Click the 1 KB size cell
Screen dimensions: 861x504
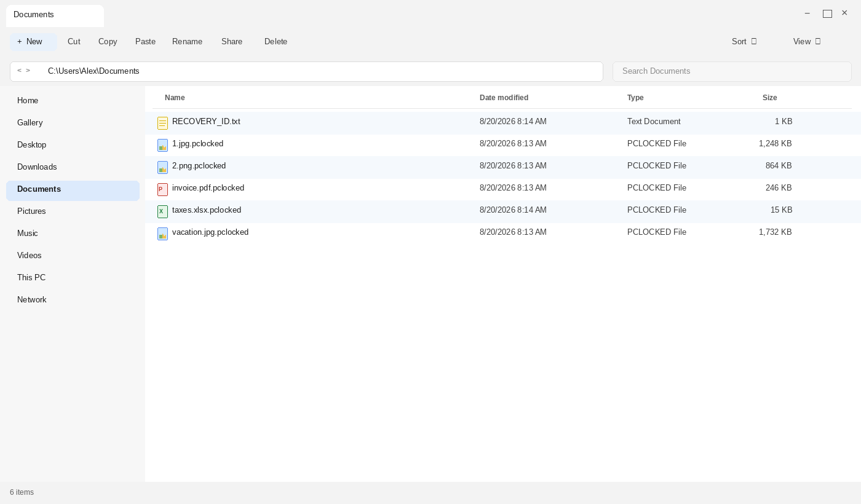coord(784,122)
